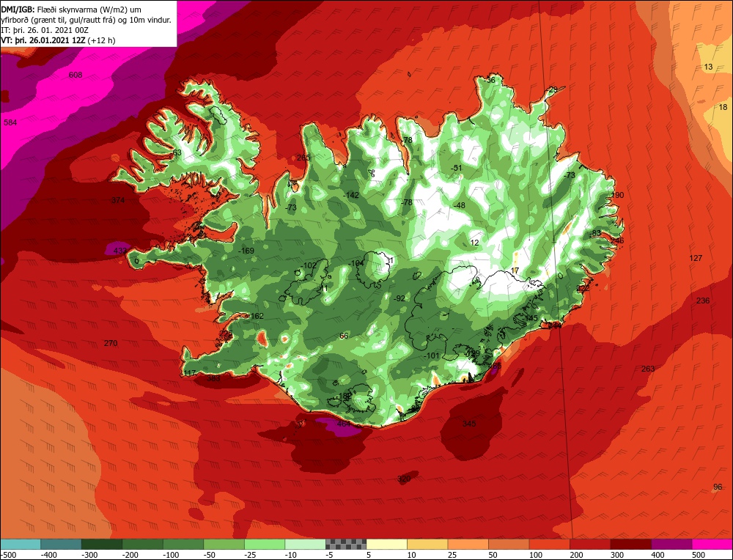Click the '320' flux value on the map
Viewport: 733px width, 560px height.
click(x=404, y=479)
